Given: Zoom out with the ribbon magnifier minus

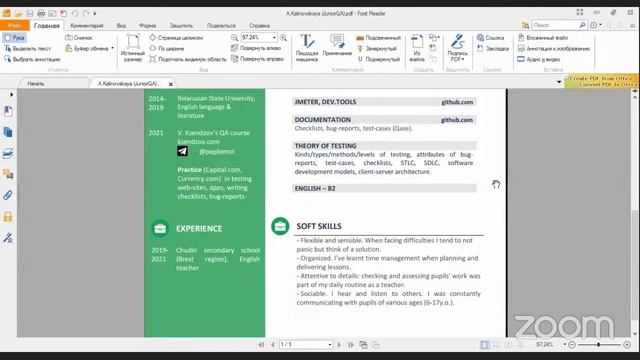Looking at the screenshot, I should (x=234, y=38).
